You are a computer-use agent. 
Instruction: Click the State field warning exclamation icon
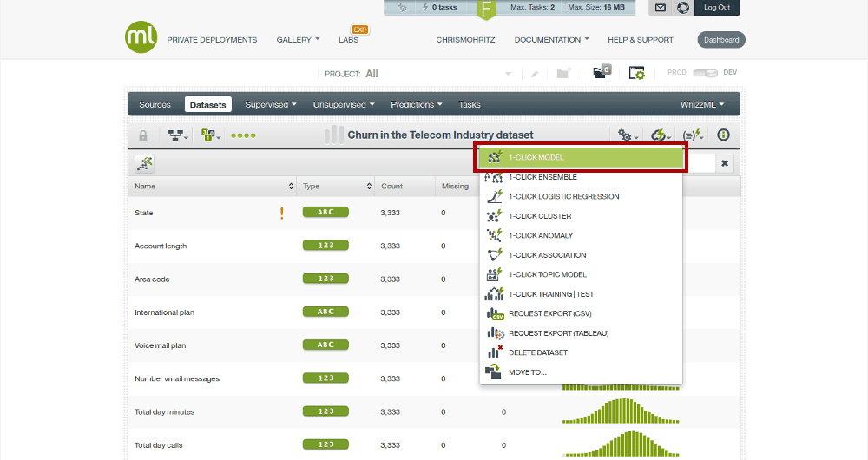pos(282,213)
